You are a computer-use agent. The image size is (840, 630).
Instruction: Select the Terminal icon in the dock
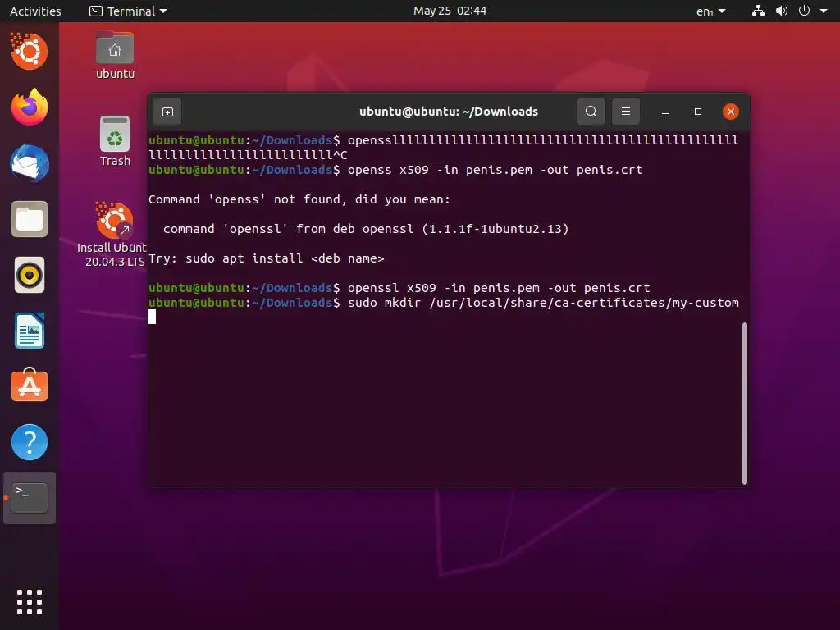30,498
